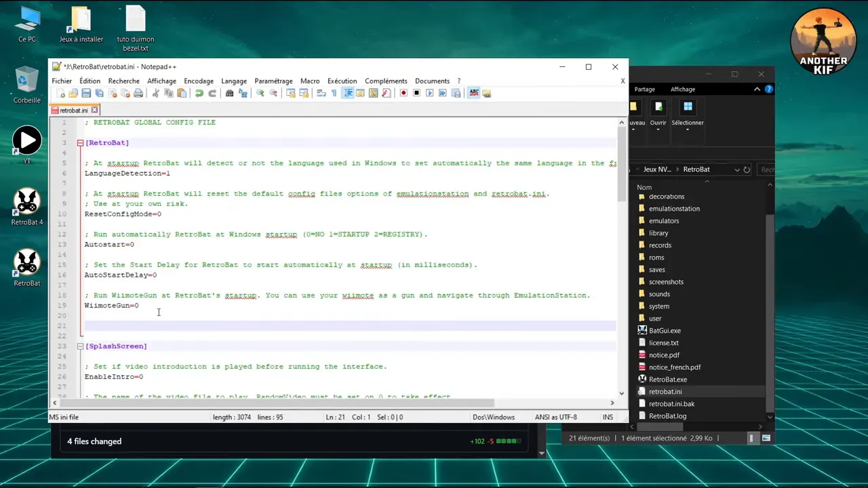Open Explorer address bar history dropdown
Screen dimensions: 868x488
pos(737,169)
